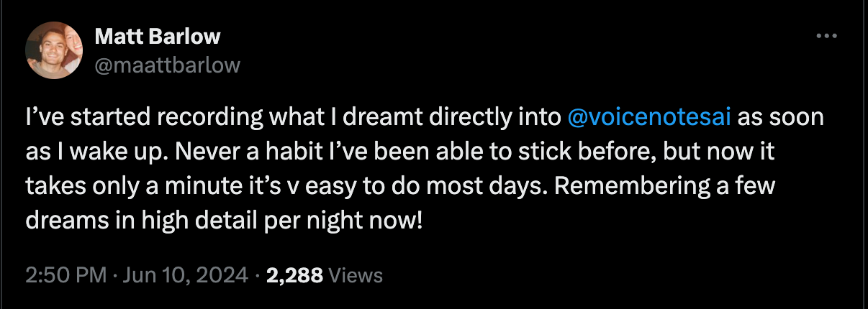Open the Matt Barlow display name link
The width and height of the screenshot is (868, 309).
click(x=158, y=37)
